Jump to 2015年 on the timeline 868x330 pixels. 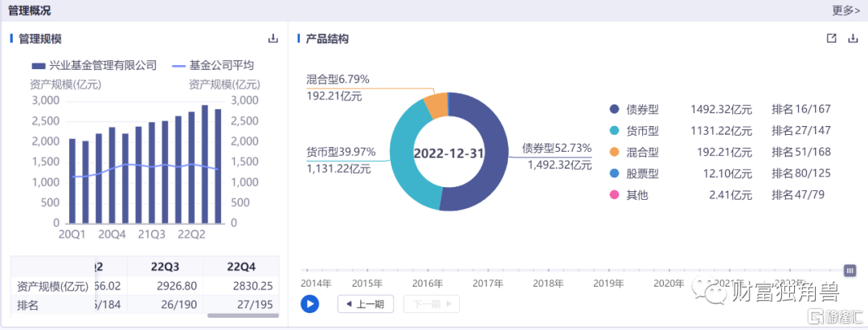click(x=367, y=283)
